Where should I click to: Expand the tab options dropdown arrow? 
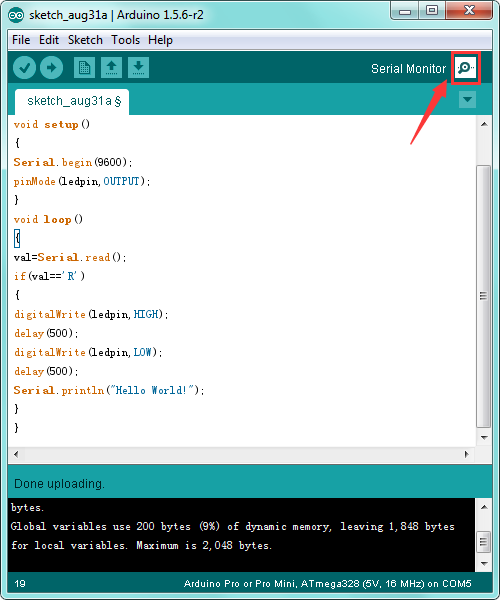point(467,100)
